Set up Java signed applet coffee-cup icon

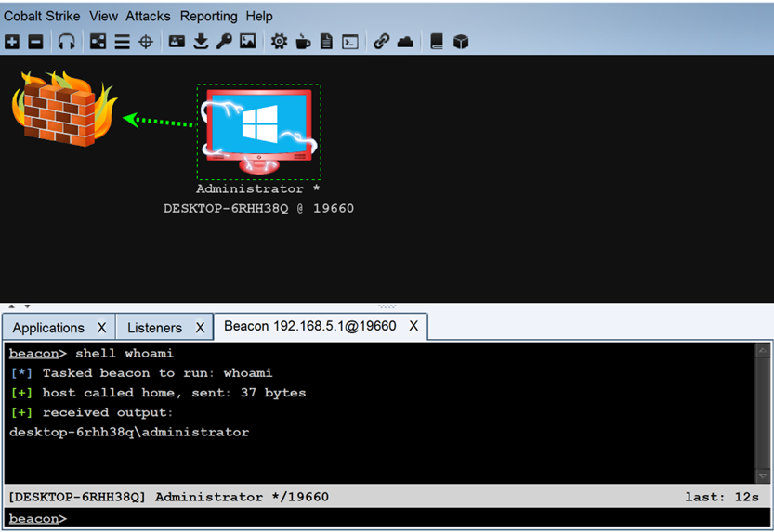[303, 42]
